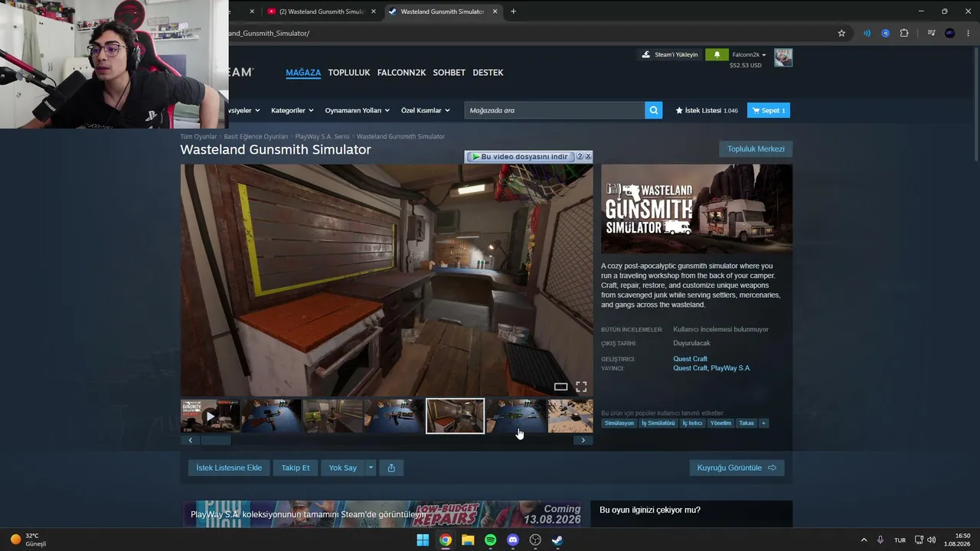Open Spotify from the taskbar
The image size is (980, 551).
[x=490, y=540]
